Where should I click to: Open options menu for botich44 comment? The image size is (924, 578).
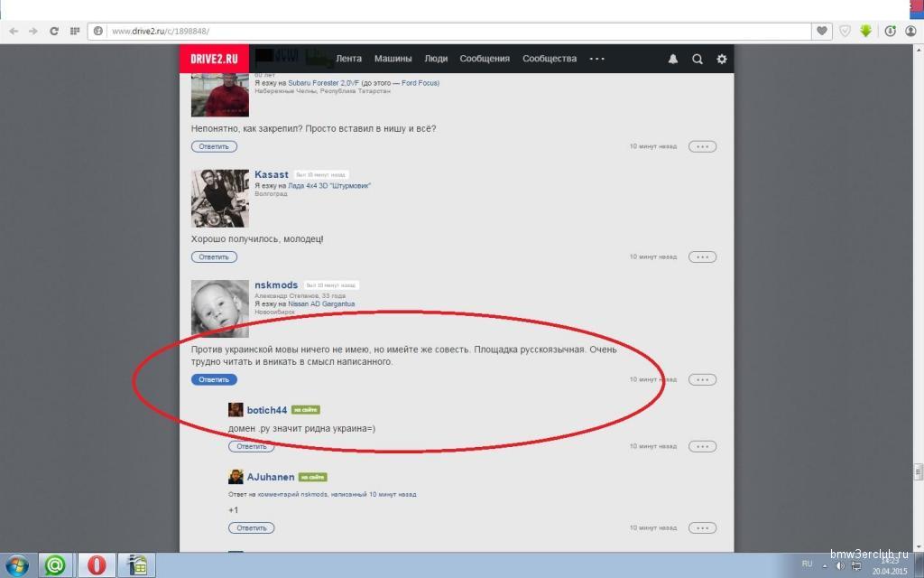click(x=702, y=446)
